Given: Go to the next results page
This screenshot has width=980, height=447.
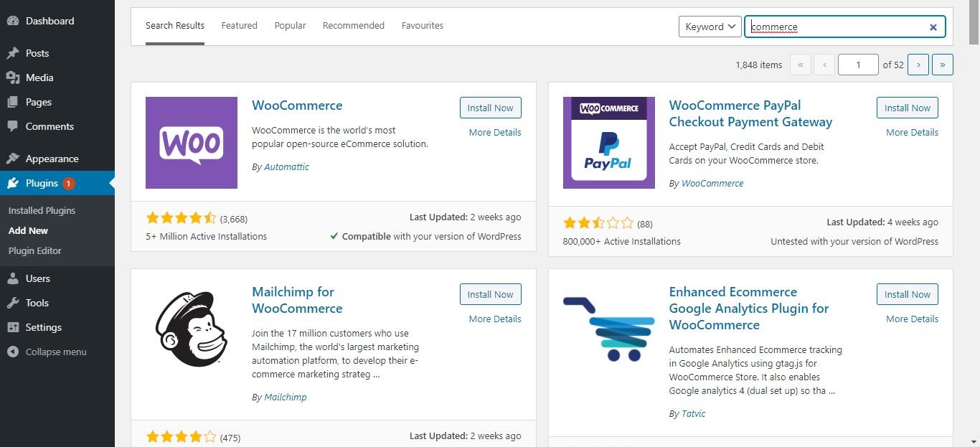Looking at the screenshot, I should [918, 65].
